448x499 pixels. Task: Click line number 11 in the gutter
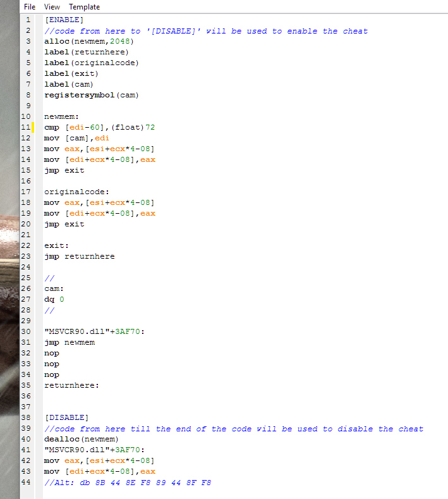[26, 127]
